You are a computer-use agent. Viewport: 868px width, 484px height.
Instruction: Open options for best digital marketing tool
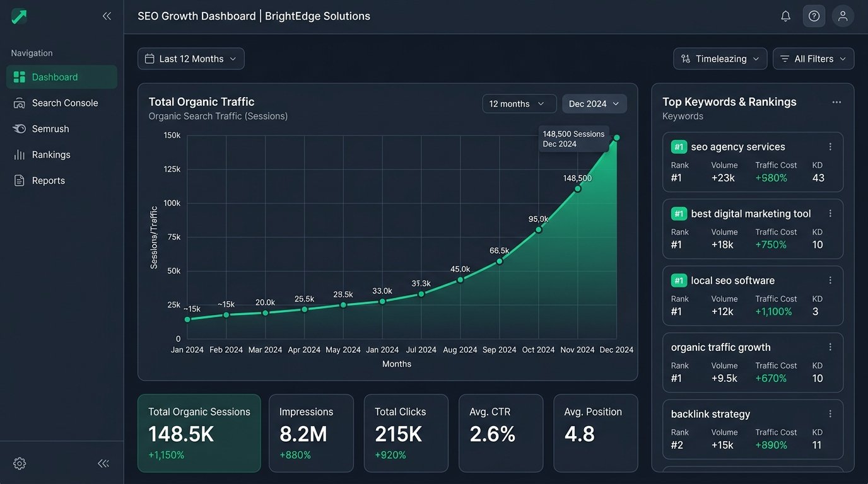click(830, 214)
